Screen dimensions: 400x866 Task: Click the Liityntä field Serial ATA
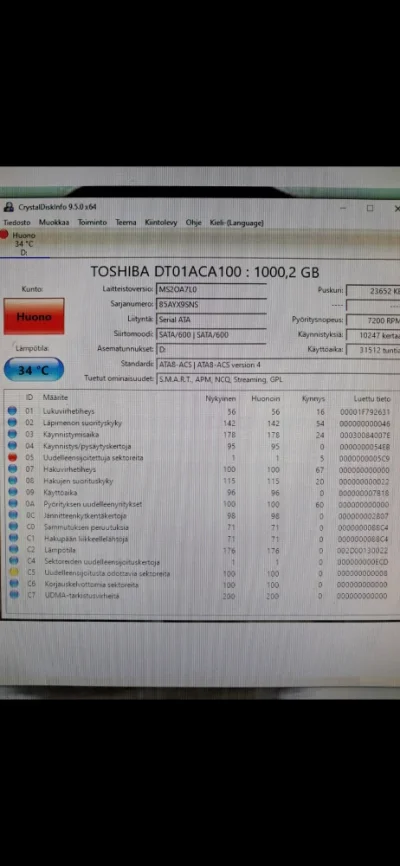[211, 319]
